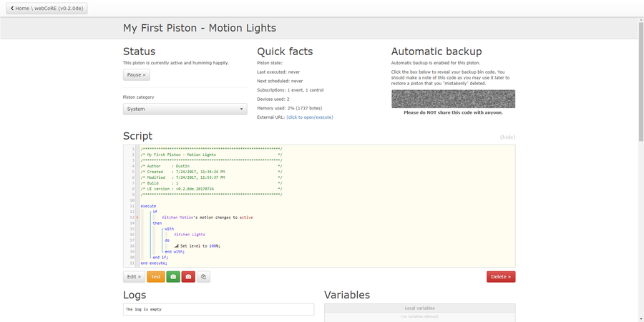The height and width of the screenshot is (322, 644).
Task: Pause the active piston
Action: coord(137,74)
